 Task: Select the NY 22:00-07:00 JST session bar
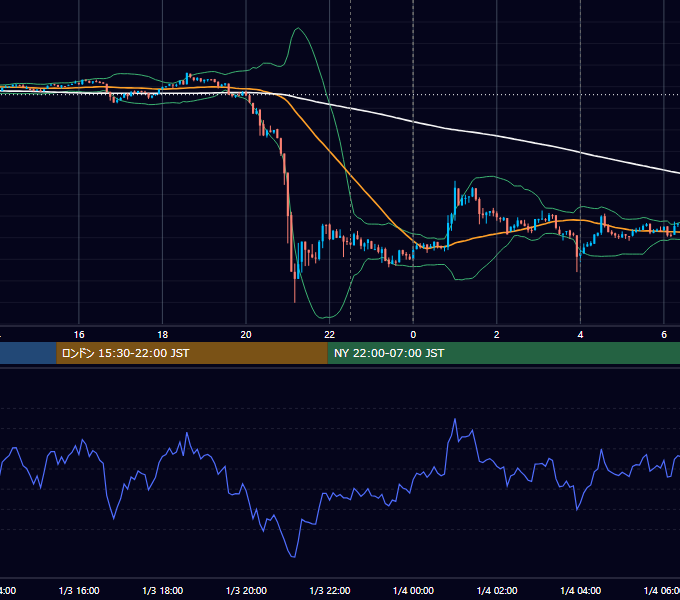503,353
